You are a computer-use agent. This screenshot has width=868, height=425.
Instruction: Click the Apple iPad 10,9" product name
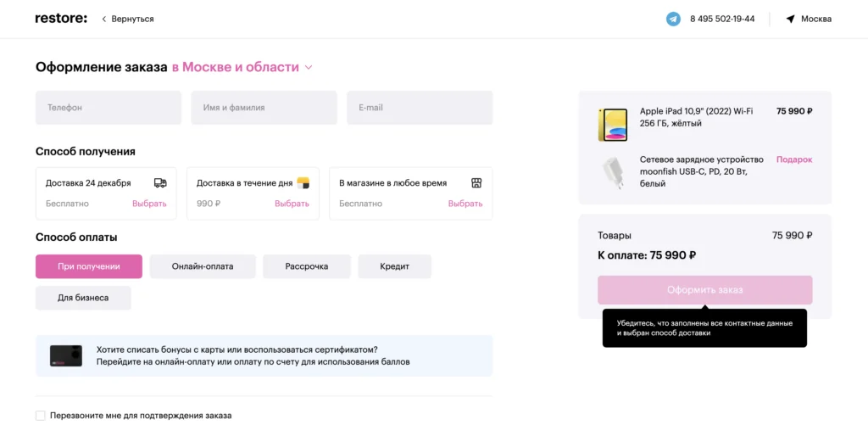point(697,117)
